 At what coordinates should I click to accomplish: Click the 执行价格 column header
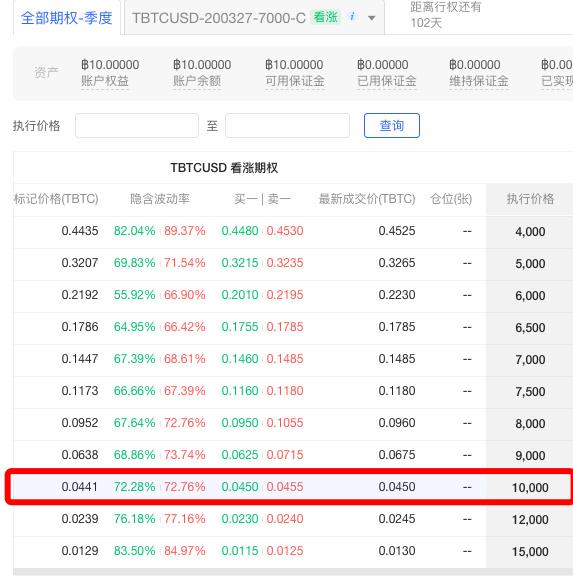pos(530,199)
